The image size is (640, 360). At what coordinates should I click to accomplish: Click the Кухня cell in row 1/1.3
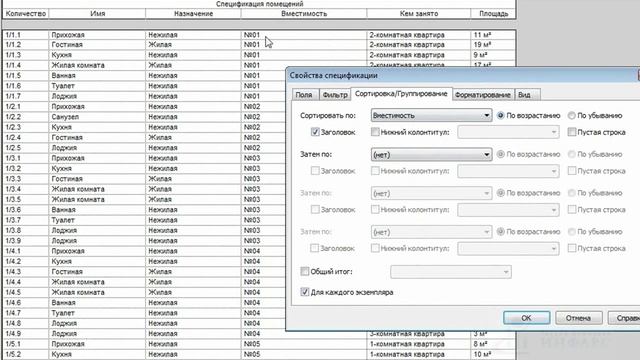[97, 55]
